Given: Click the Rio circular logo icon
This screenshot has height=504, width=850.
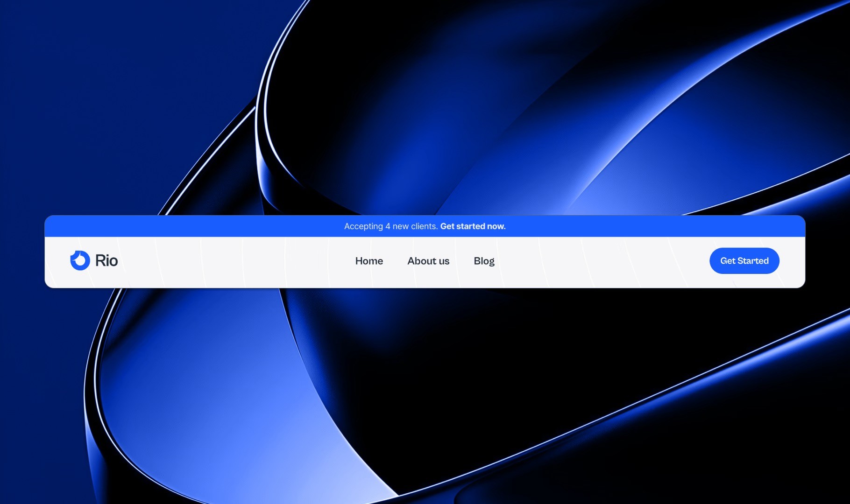Looking at the screenshot, I should coord(80,260).
